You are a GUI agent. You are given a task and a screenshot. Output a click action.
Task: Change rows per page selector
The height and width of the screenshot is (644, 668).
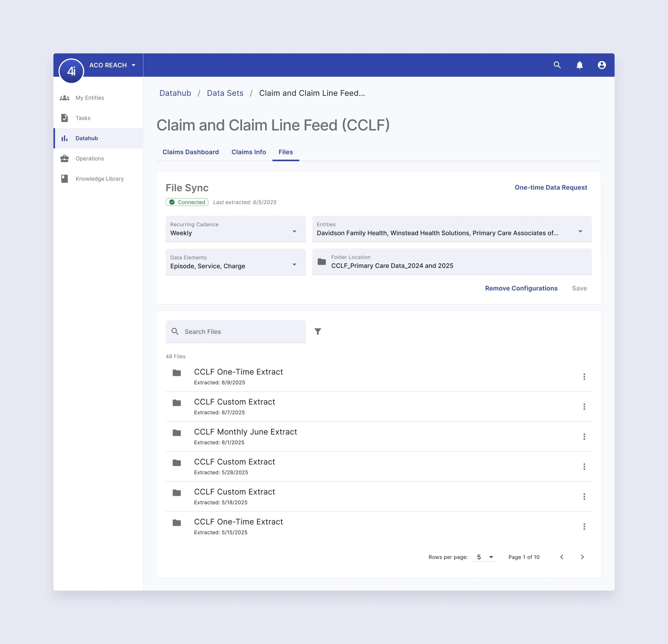click(x=484, y=557)
